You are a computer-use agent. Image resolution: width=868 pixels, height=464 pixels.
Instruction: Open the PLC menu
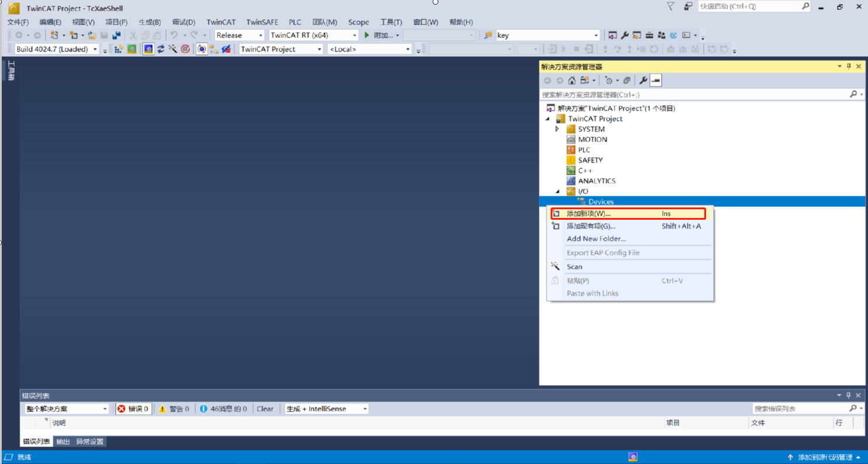(x=295, y=22)
